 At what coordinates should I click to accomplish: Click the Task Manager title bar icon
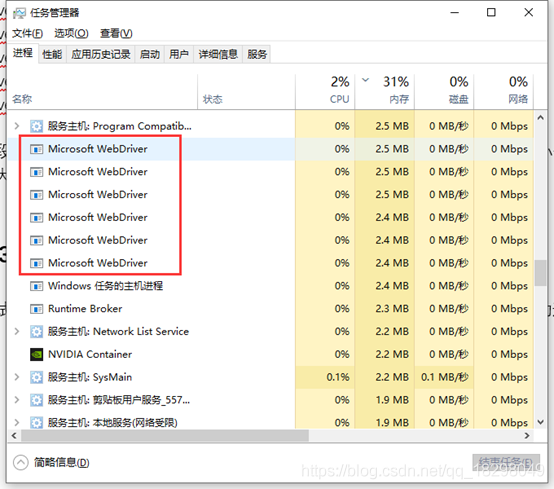[x=19, y=13]
